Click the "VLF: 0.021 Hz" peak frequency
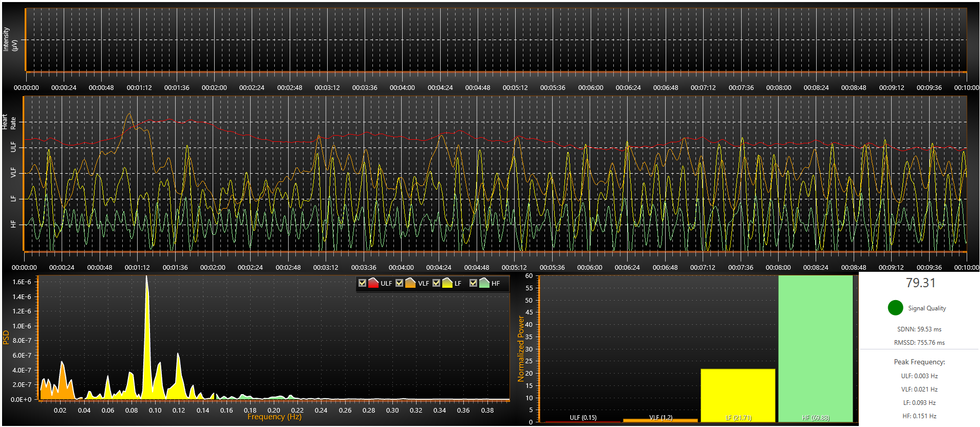Image resolution: width=980 pixels, height=427 pixels. [x=919, y=389]
